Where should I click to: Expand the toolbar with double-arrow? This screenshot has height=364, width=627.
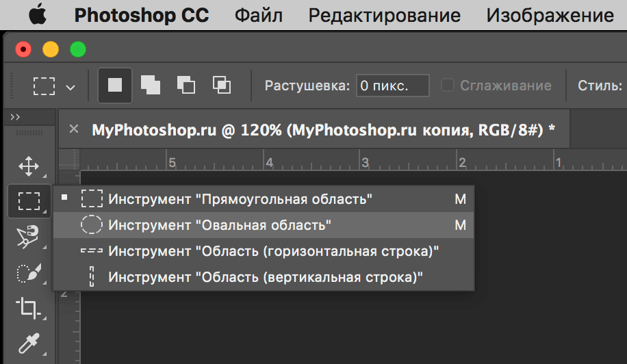pyautogui.click(x=15, y=118)
